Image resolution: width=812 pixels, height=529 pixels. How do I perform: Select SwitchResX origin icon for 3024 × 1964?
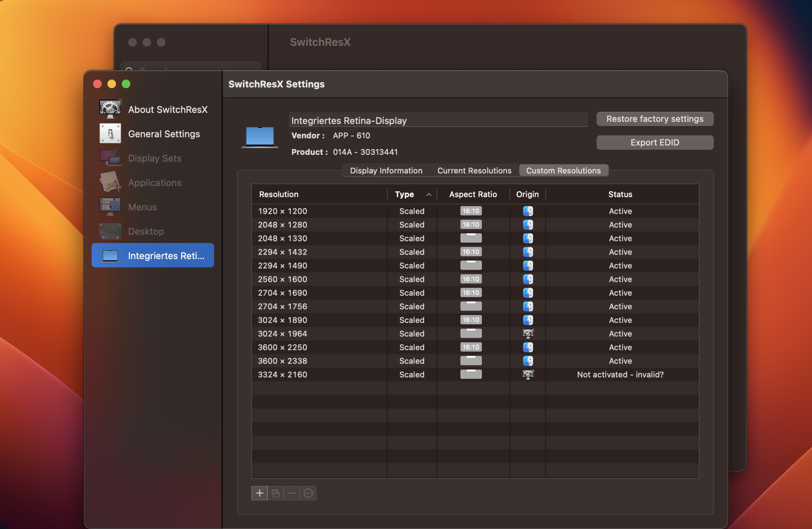click(x=527, y=334)
